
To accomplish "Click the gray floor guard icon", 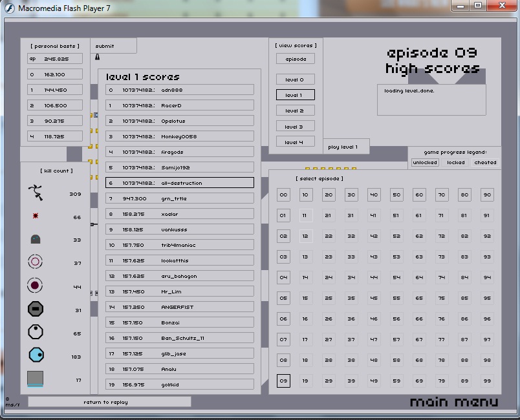I will coord(36,240).
